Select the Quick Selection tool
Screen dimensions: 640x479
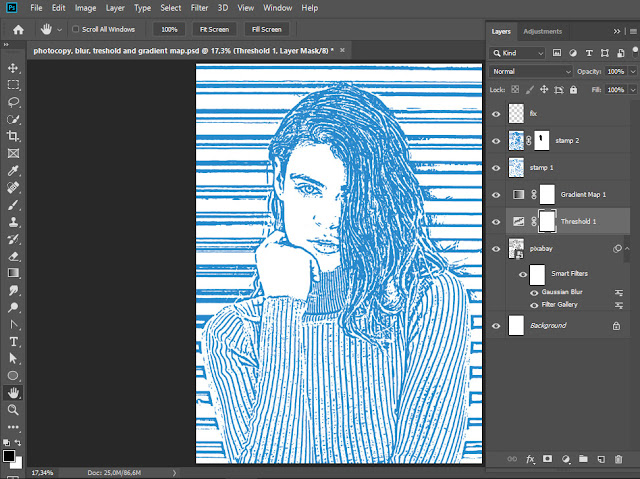tap(13, 119)
